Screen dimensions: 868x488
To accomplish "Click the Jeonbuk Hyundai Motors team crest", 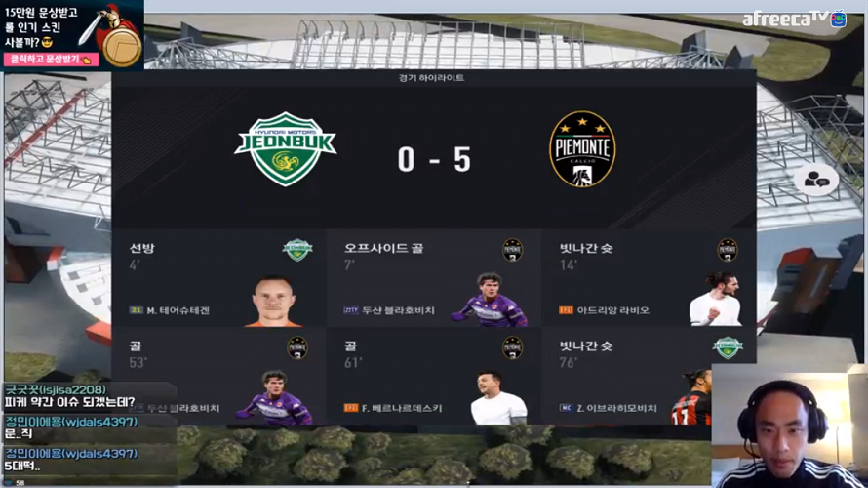I will (286, 149).
